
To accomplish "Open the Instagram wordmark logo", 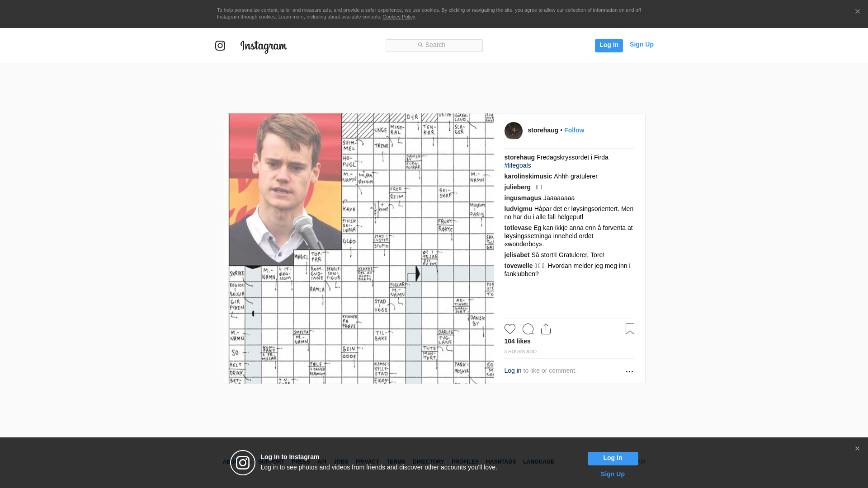I will click(x=264, y=46).
